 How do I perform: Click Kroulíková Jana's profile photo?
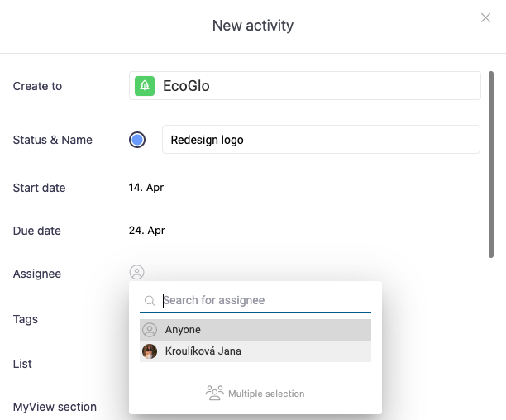(x=150, y=351)
